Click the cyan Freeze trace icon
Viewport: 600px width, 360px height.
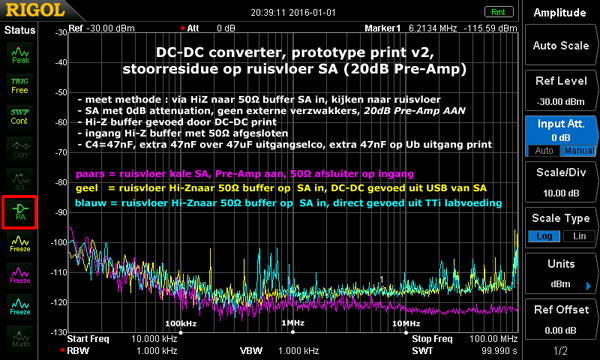pyautogui.click(x=20, y=307)
